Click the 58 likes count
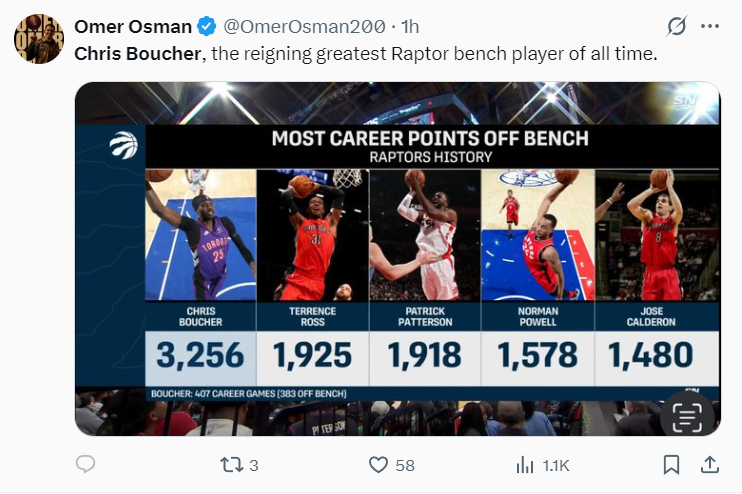 [404, 465]
